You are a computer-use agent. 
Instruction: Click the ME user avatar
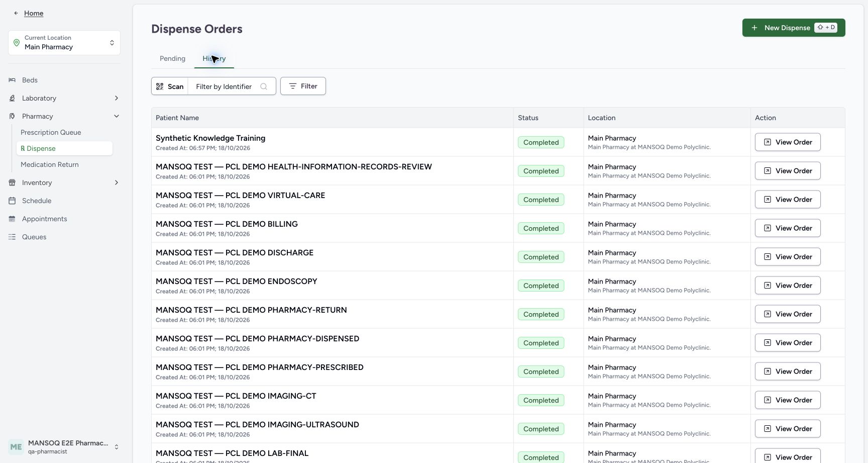16,447
